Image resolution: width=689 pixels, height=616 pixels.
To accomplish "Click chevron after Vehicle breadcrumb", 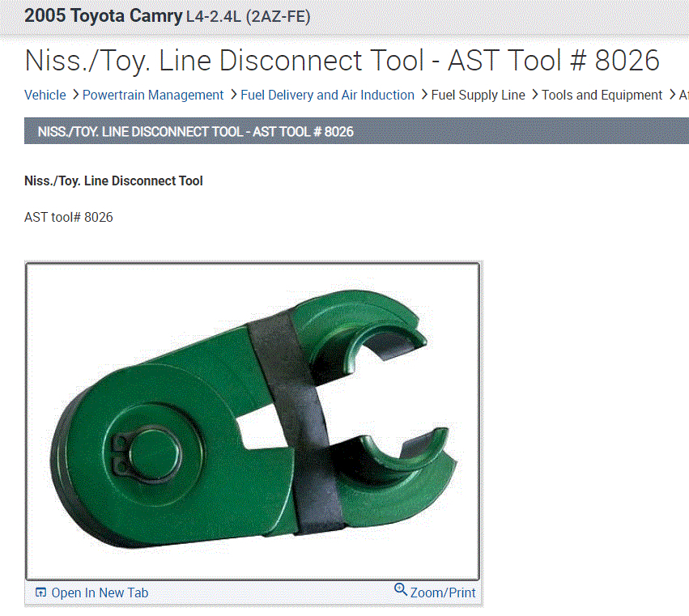I will [75, 95].
